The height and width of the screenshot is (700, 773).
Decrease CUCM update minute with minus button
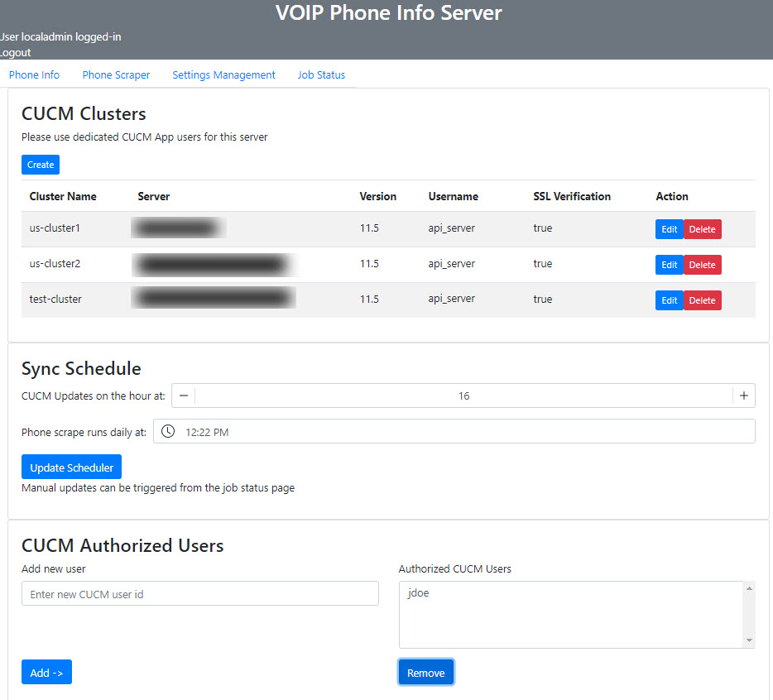coord(184,396)
